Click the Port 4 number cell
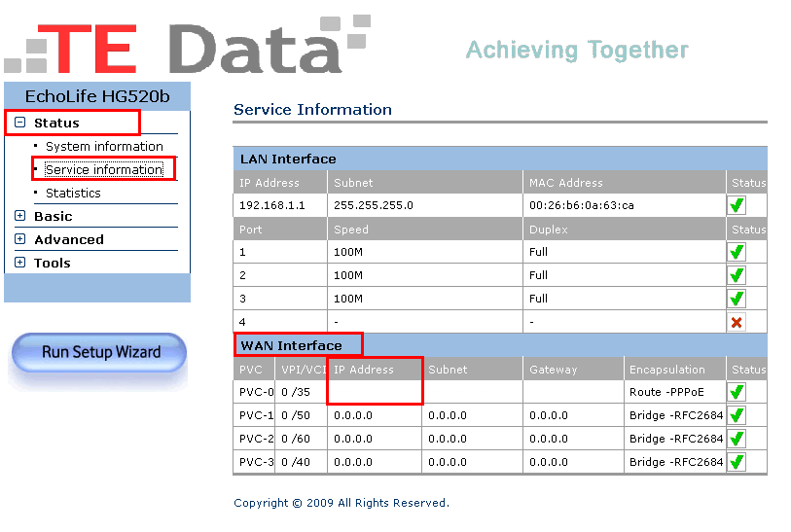791x532 pixels. click(x=280, y=322)
